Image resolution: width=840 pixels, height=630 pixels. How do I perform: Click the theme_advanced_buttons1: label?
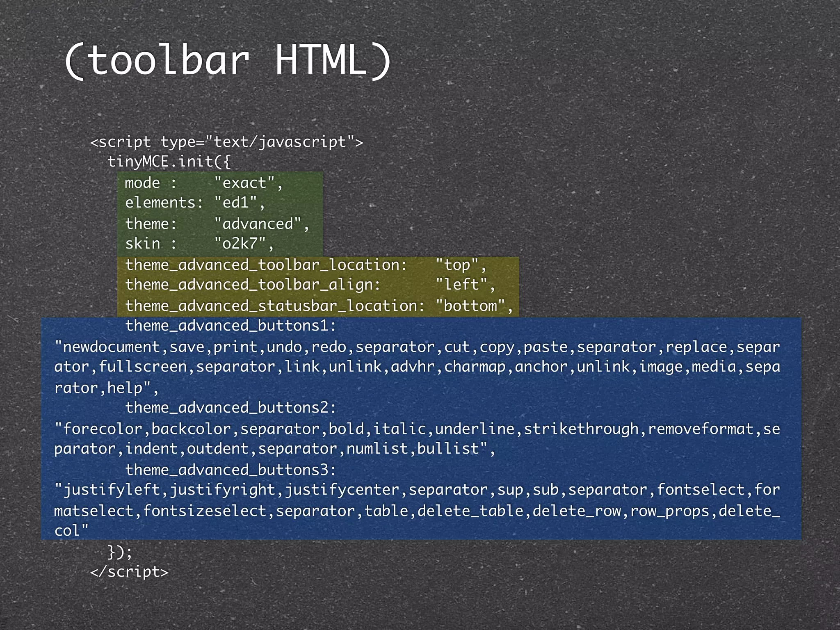click(231, 326)
